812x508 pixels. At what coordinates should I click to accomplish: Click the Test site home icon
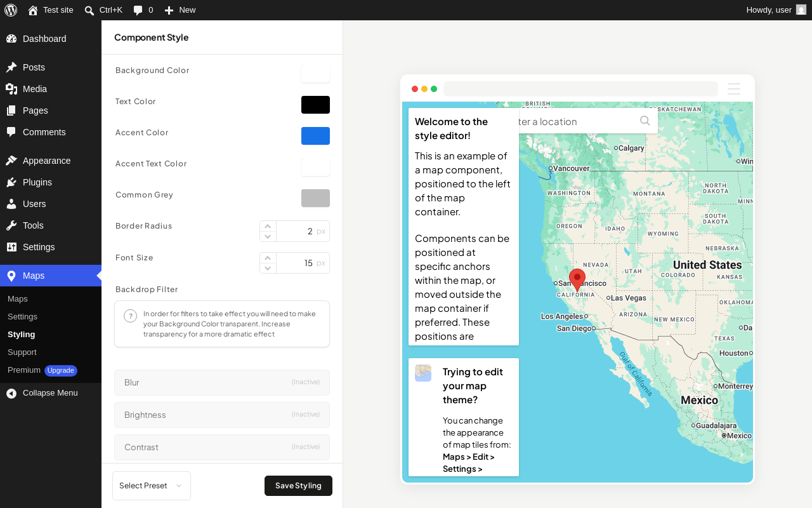pyautogui.click(x=33, y=10)
